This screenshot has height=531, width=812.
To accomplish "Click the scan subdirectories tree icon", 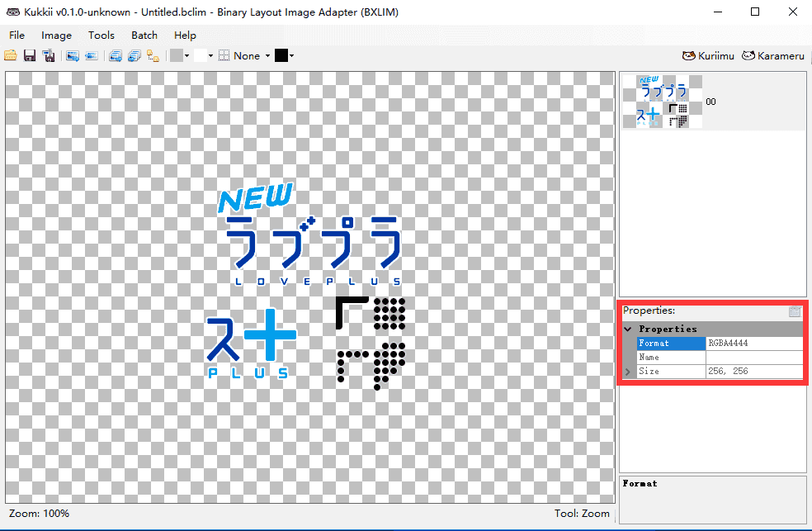I will click(x=153, y=55).
